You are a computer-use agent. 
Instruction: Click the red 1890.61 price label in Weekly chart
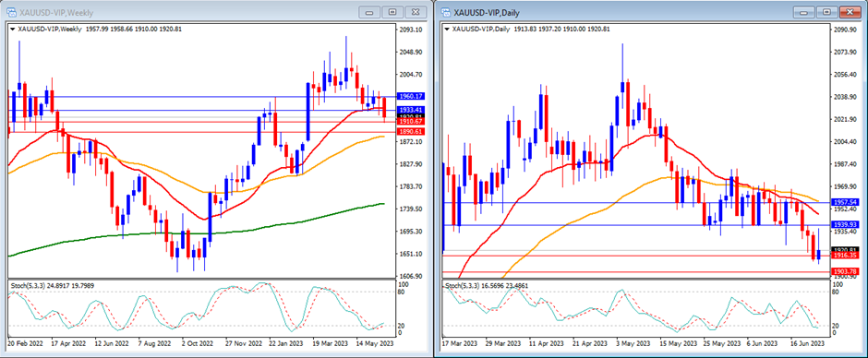click(x=410, y=132)
